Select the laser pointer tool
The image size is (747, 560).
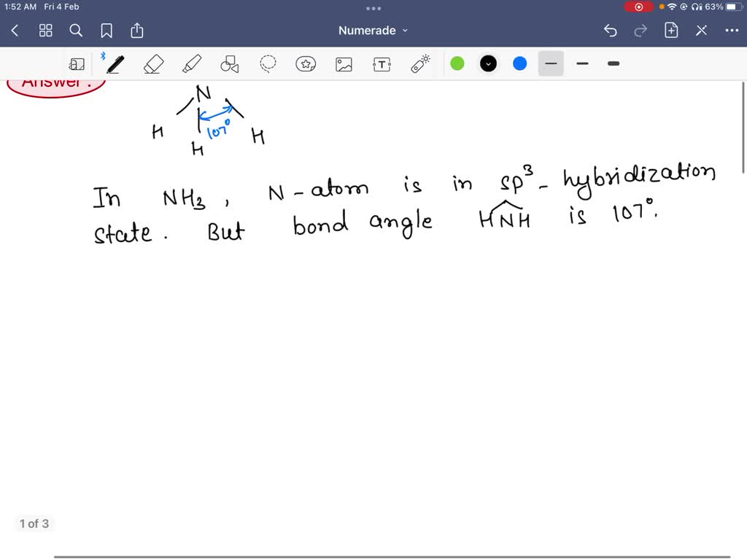tap(419, 63)
